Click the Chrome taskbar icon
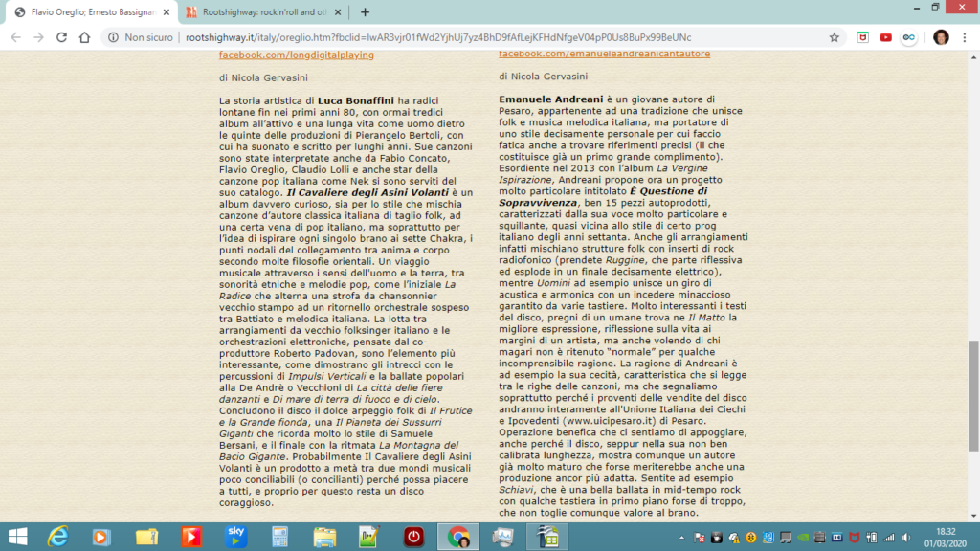The height and width of the screenshot is (551, 980). pyautogui.click(x=458, y=537)
